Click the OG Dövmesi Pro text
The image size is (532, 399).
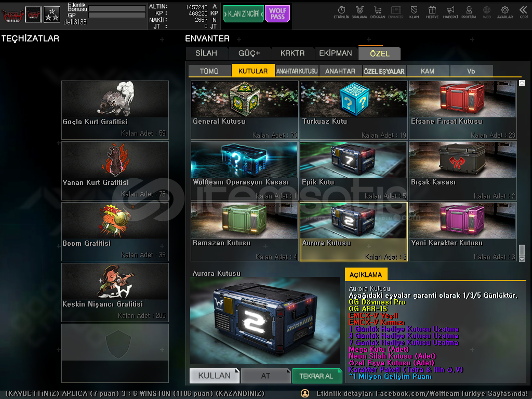(x=377, y=302)
